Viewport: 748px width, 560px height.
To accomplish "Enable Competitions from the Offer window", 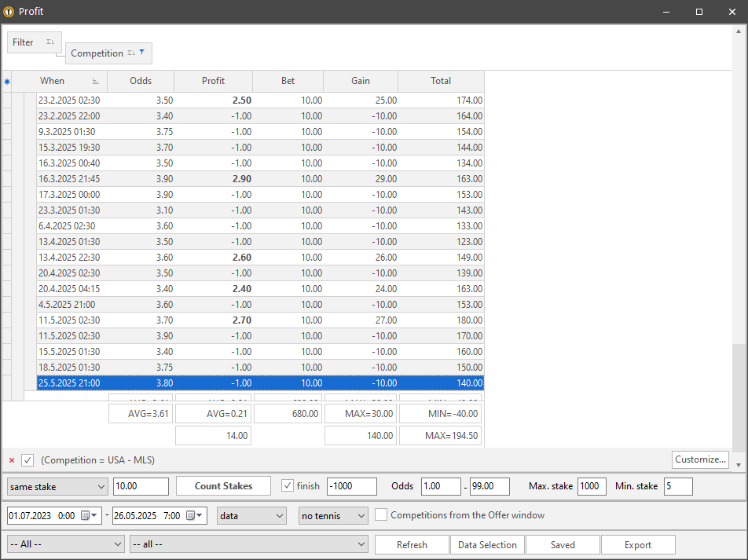I will [x=381, y=515].
